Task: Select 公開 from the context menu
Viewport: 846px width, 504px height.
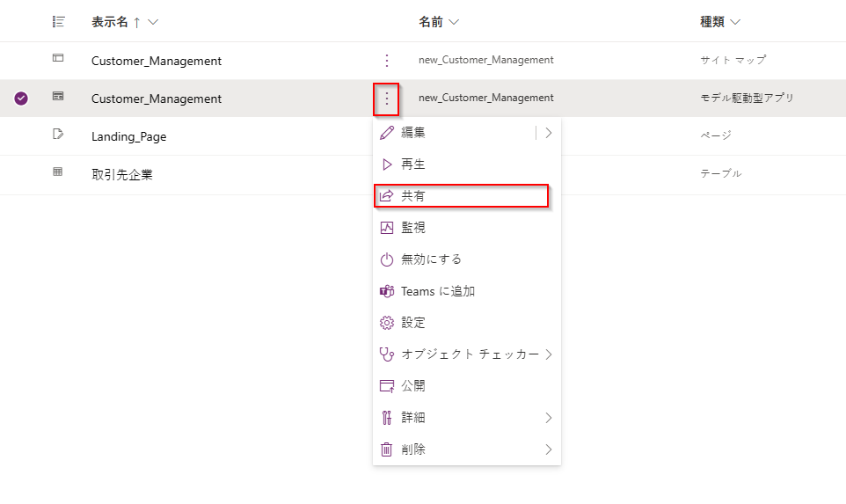Action: (413, 386)
